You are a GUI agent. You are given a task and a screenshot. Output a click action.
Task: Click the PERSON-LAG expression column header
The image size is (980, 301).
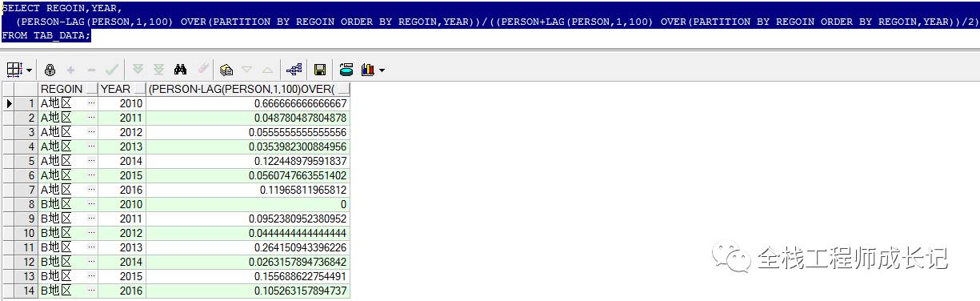tap(249, 89)
